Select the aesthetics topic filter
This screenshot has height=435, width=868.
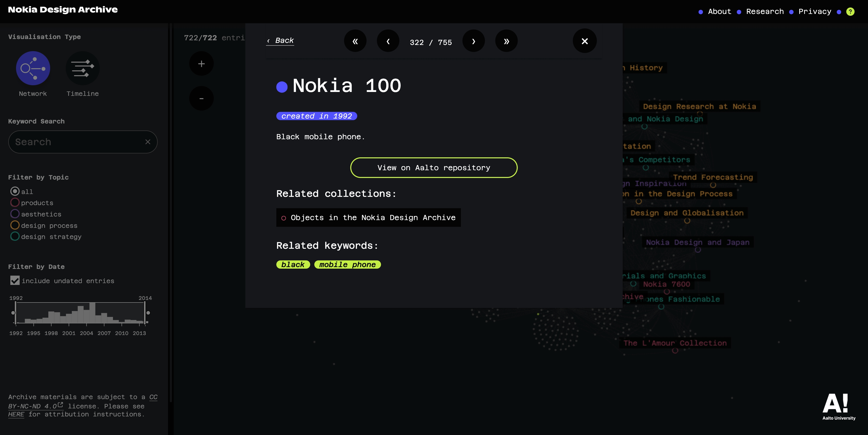tap(15, 214)
